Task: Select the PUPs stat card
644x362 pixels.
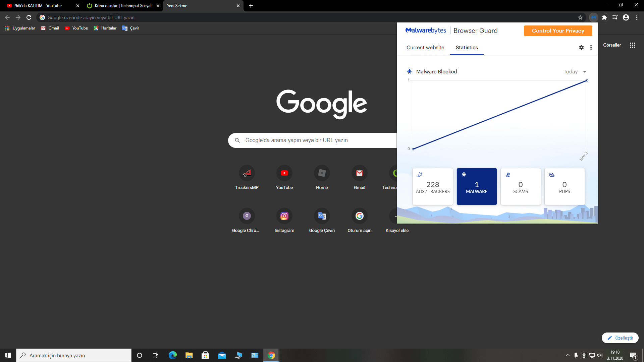Action: pos(565,186)
